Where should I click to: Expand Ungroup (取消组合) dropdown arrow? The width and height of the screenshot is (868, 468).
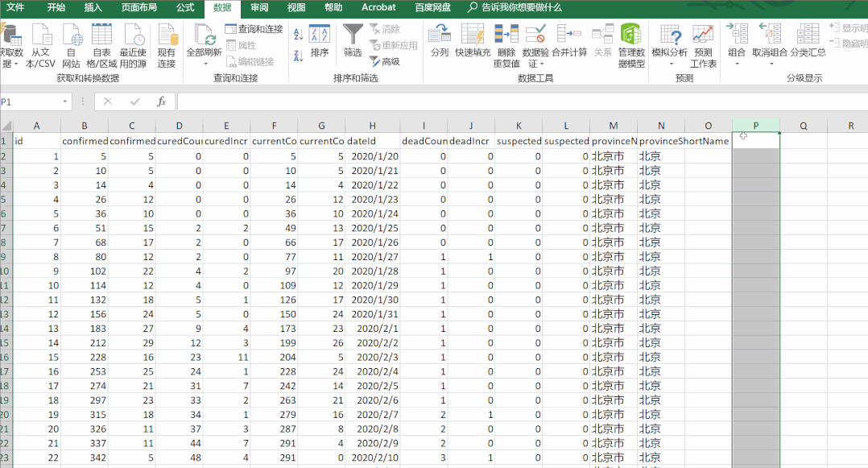[x=770, y=64]
